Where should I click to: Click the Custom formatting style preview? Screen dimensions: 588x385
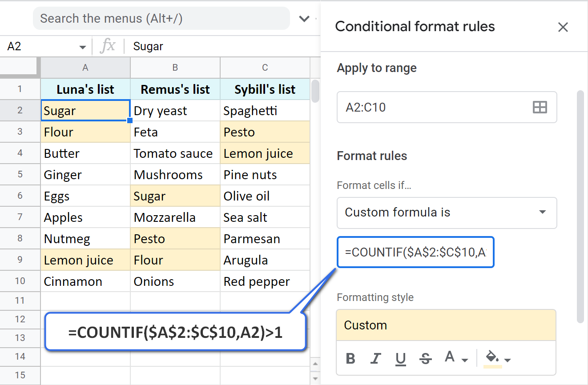tap(447, 325)
